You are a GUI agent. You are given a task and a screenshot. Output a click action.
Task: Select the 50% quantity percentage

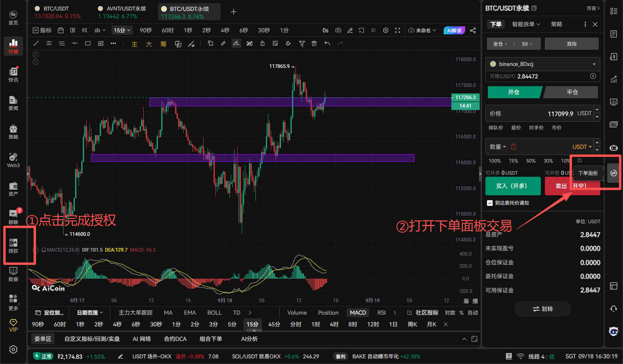(531, 161)
